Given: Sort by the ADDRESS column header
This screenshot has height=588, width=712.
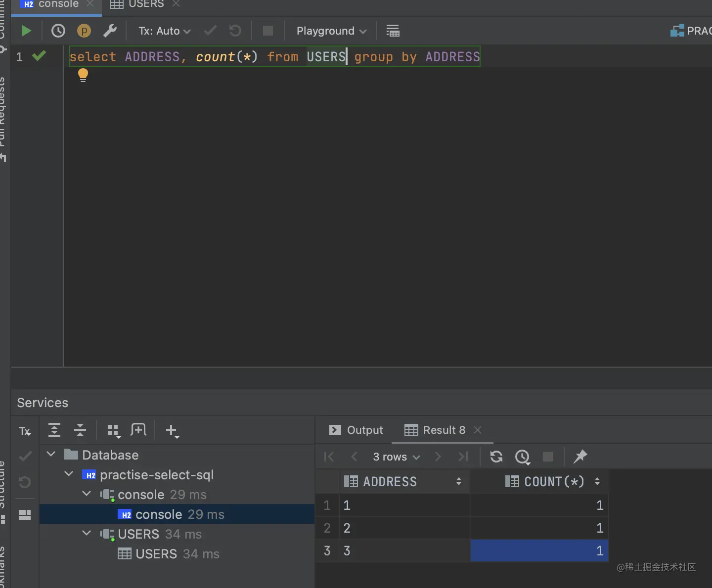Looking at the screenshot, I should coord(404,481).
